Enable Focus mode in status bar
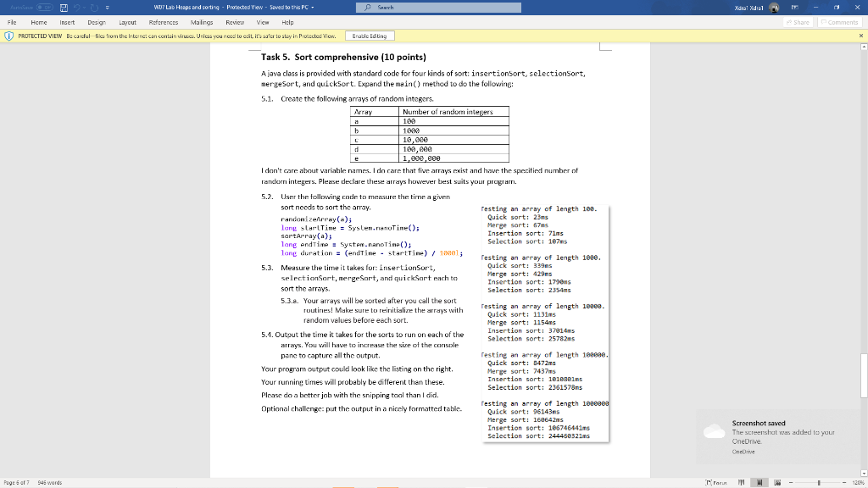This screenshot has height=488, width=868. point(718,484)
